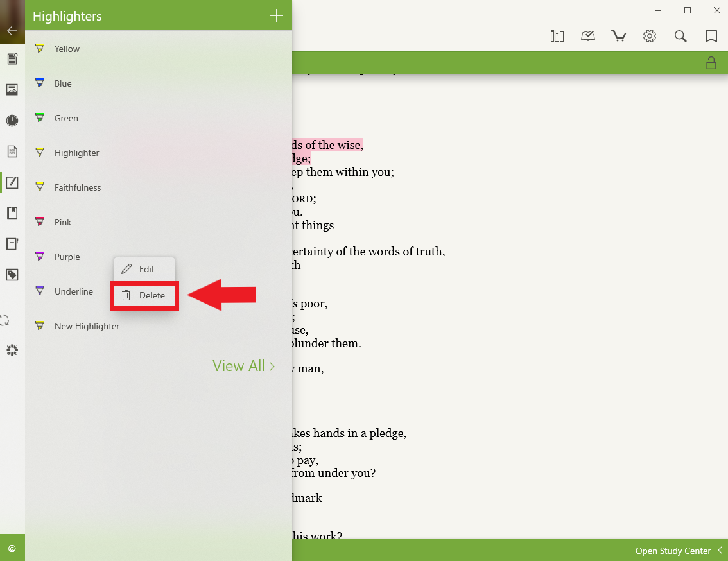Open history clock icon in sidebar

pyautogui.click(x=12, y=120)
